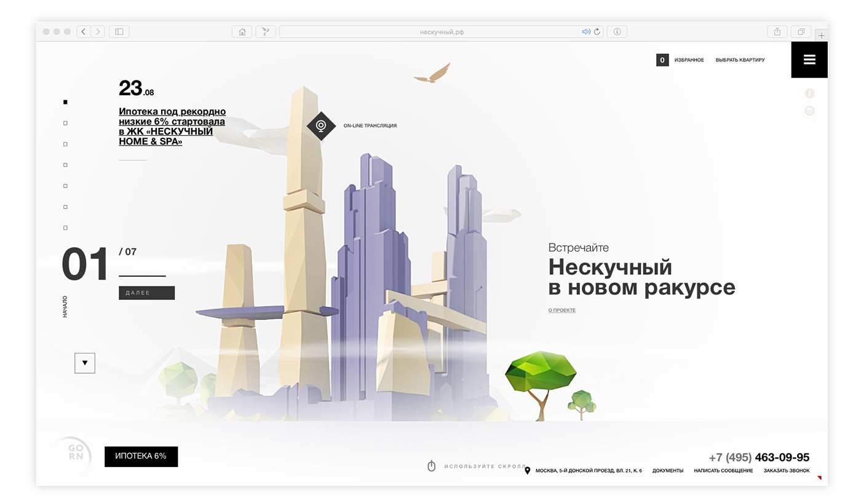
Task: Open the info button beside the address bar
Action: pos(617,31)
